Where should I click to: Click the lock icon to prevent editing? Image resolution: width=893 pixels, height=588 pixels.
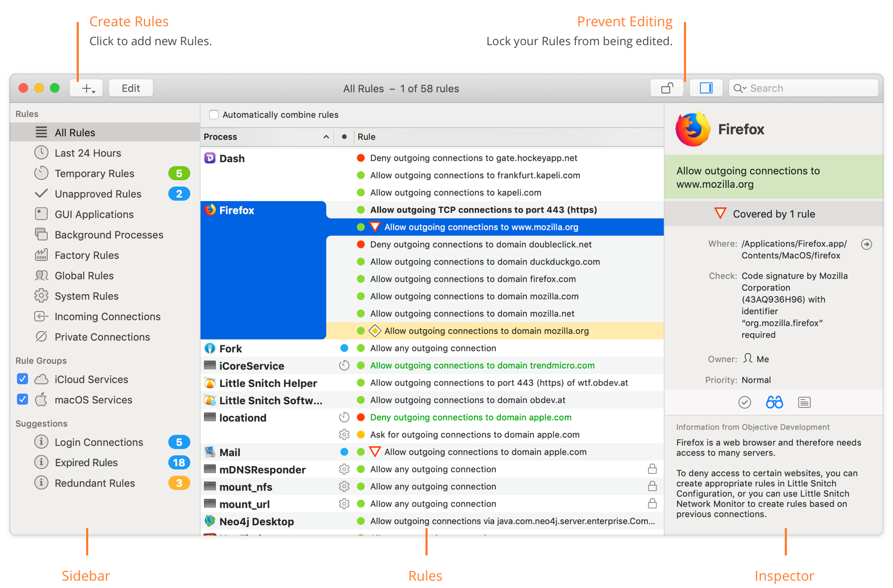pyautogui.click(x=667, y=88)
